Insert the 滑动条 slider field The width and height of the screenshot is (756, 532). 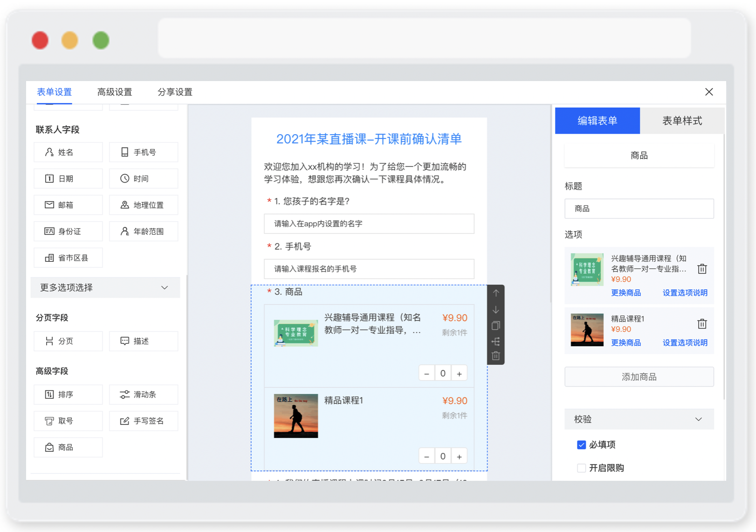point(144,395)
